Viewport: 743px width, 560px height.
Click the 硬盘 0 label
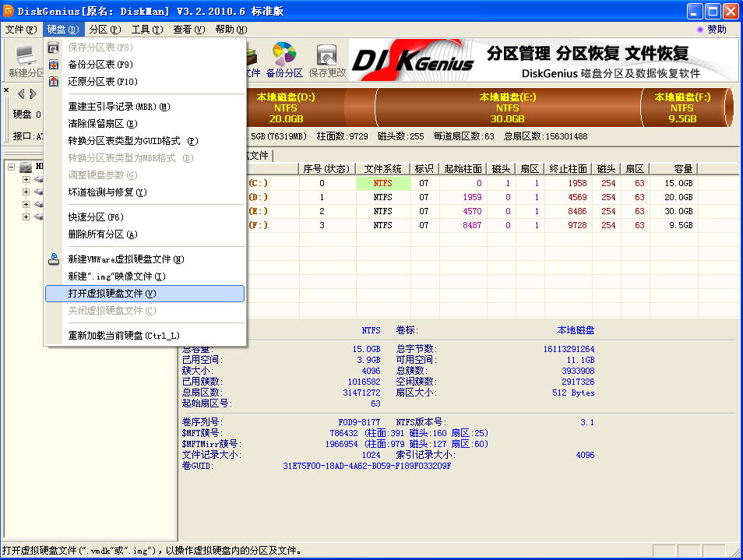click(x=26, y=114)
